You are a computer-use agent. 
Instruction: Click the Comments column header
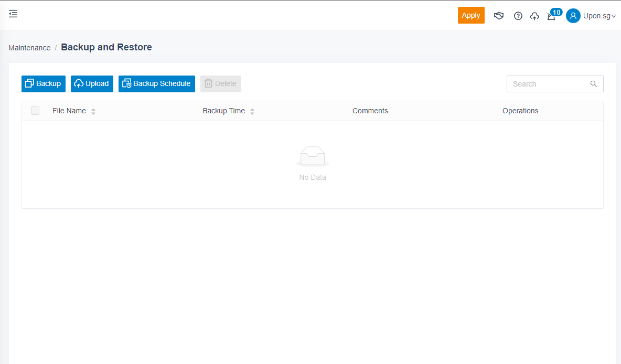tap(370, 111)
